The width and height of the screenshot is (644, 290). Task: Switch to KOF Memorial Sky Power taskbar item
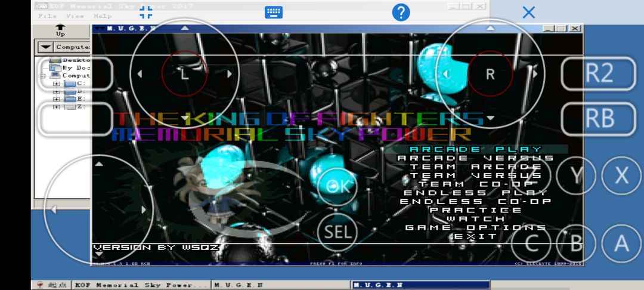(141, 285)
